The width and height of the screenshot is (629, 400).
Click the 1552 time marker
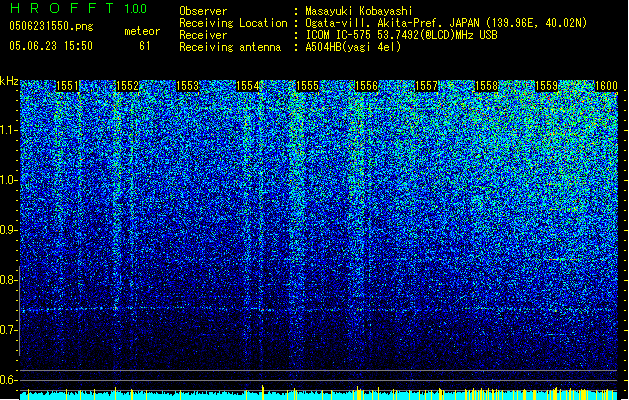(x=128, y=86)
